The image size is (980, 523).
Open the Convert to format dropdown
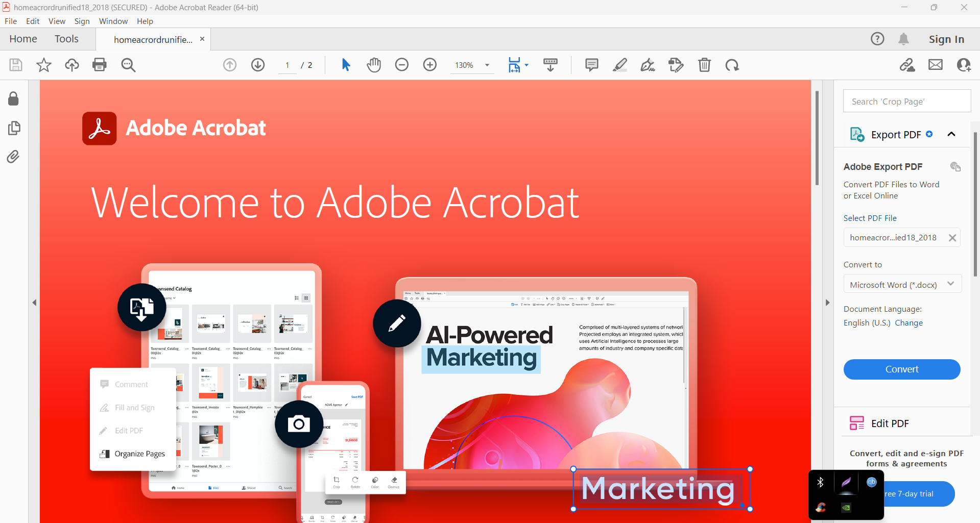point(902,284)
